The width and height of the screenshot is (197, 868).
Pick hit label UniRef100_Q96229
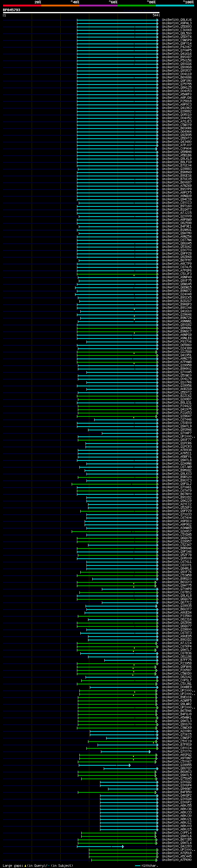tap(177, 501)
